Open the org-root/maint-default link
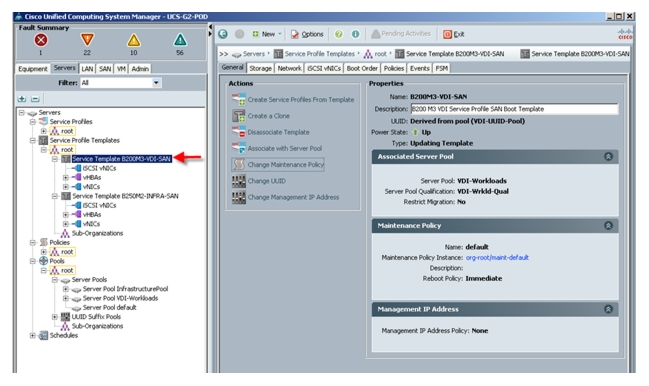This screenshot has height=386, width=649. click(x=497, y=258)
